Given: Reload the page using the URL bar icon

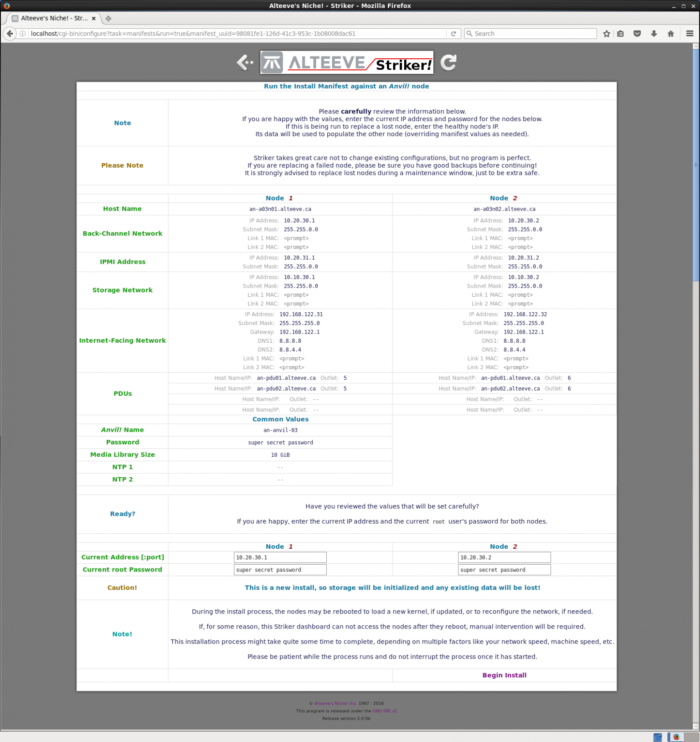Looking at the screenshot, I should 453,34.
